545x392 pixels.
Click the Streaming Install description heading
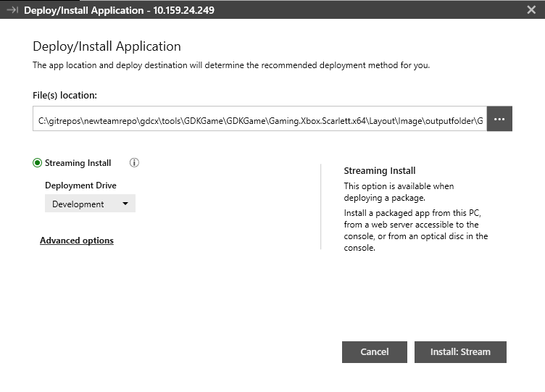click(380, 170)
